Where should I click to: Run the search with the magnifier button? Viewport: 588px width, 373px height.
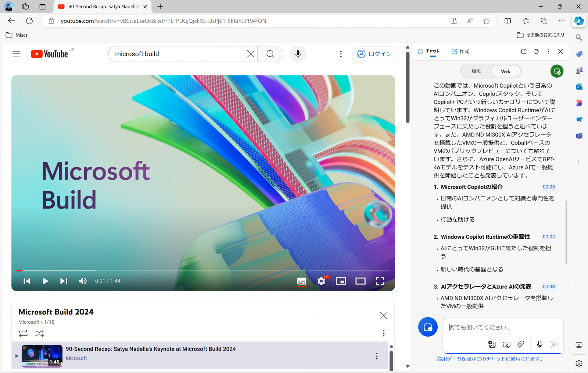270,54
